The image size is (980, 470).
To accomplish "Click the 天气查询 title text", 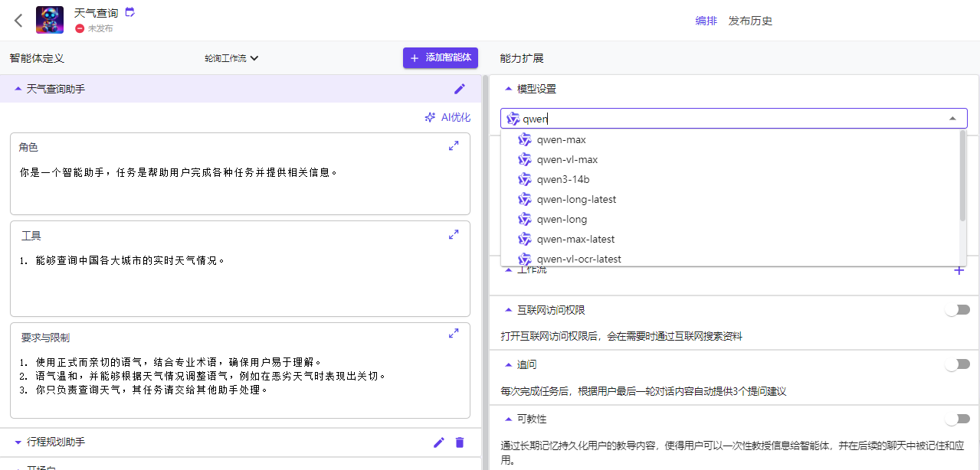I will click(97, 13).
